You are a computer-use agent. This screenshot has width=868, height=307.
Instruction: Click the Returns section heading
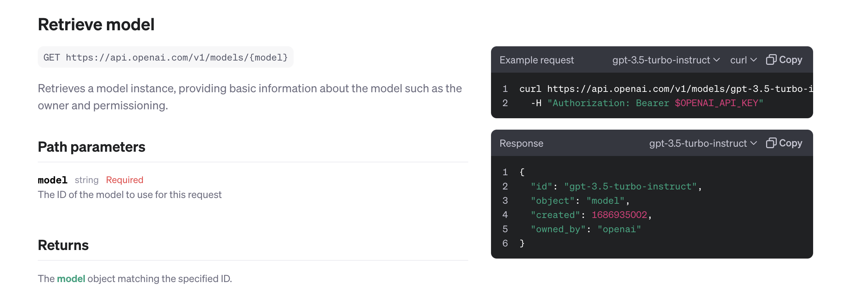63,245
